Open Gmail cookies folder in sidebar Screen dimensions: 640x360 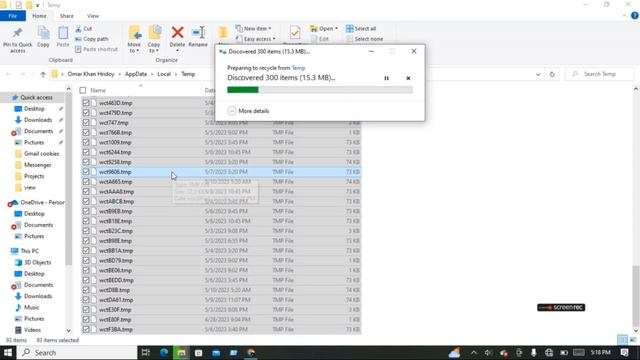[x=41, y=154]
